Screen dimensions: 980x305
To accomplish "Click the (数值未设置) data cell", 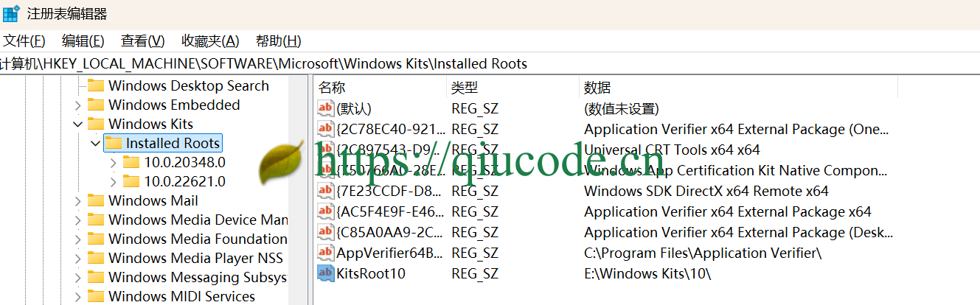I will click(x=621, y=108).
